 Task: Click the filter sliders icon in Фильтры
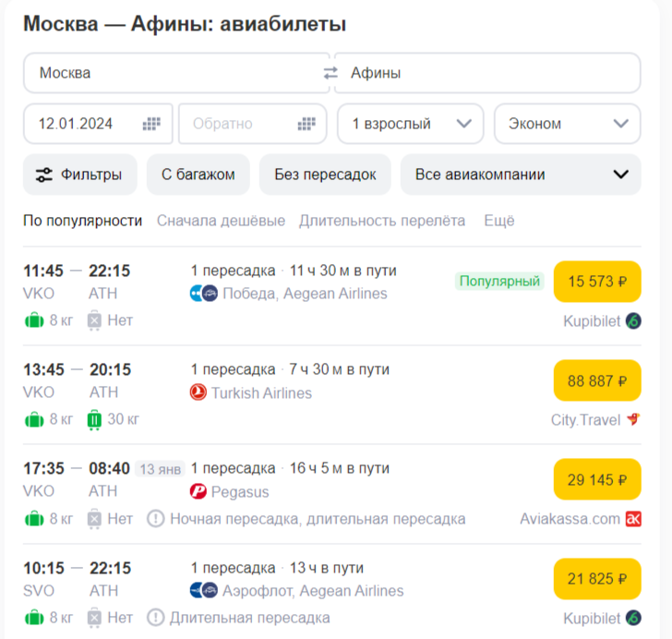pyautogui.click(x=44, y=175)
